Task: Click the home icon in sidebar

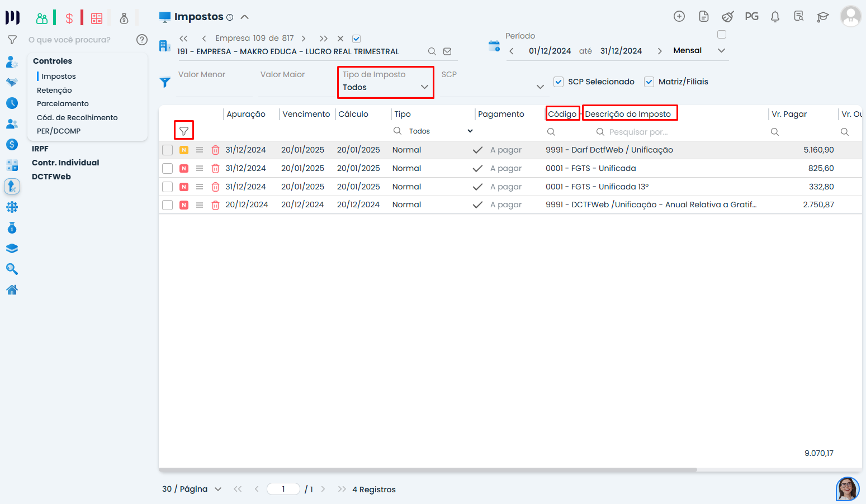Action: 12,289
